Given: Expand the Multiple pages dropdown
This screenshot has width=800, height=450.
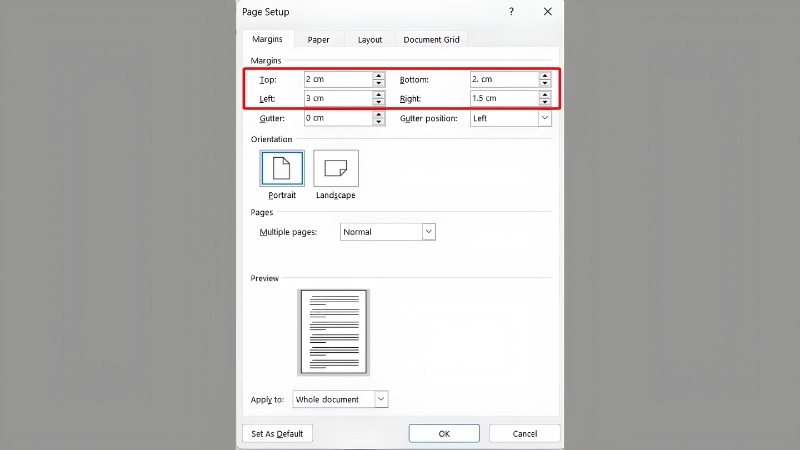Looking at the screenshot, I should pos(429,232).
